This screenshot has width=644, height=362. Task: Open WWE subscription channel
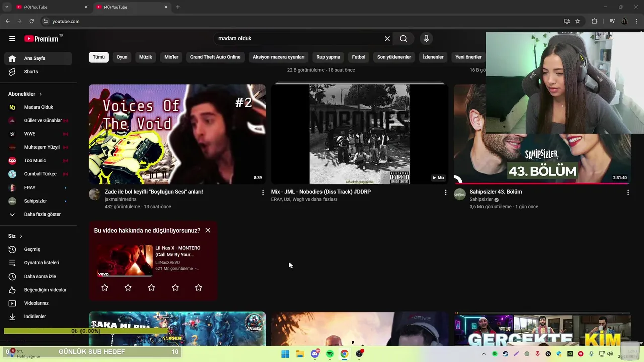point(38,134)
